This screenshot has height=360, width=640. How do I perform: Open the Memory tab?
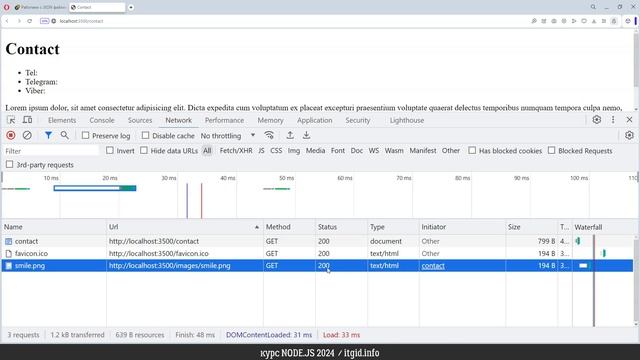[x=270, y=120]
